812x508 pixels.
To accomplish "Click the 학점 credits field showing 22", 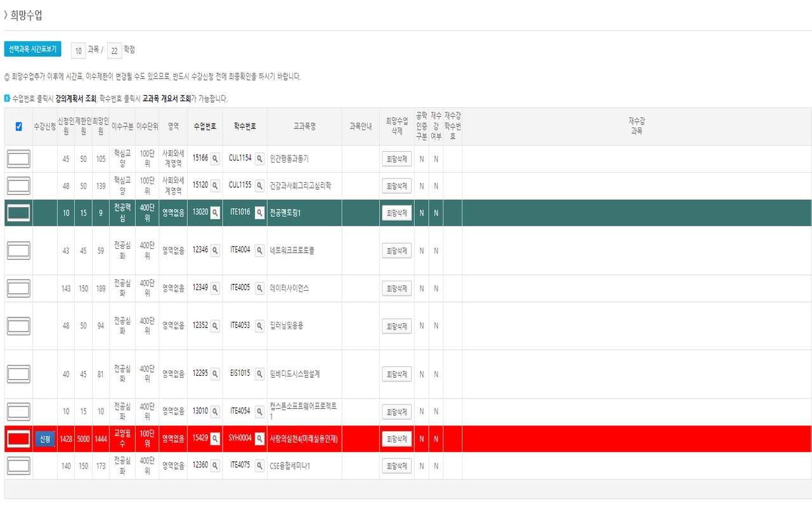I will coord(114,50).
